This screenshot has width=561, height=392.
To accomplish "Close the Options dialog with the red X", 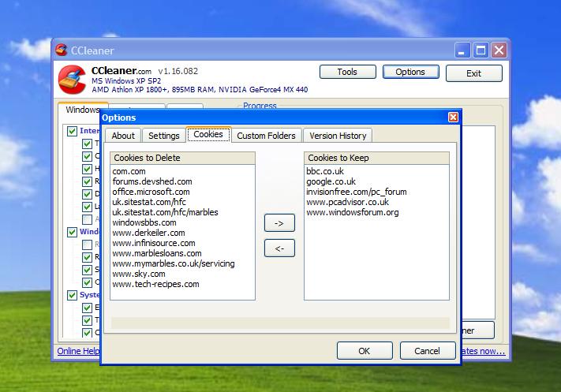I will click(454, 117).
